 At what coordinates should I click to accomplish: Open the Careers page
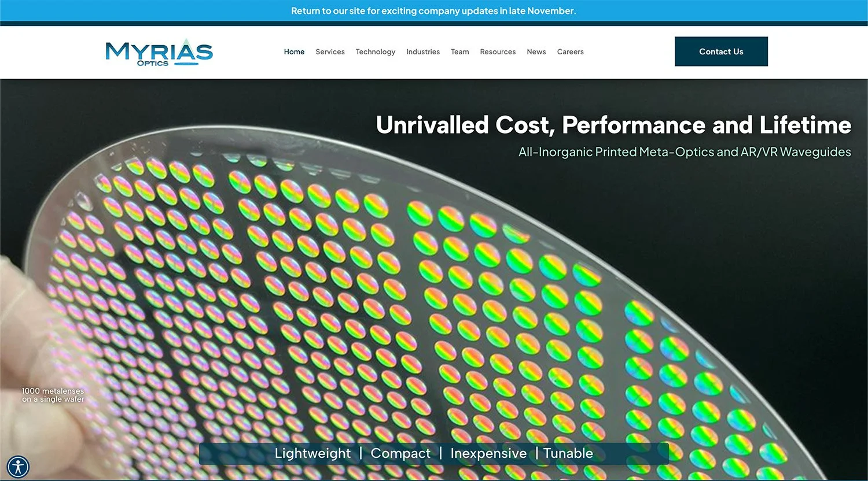(x=571, y=51)
